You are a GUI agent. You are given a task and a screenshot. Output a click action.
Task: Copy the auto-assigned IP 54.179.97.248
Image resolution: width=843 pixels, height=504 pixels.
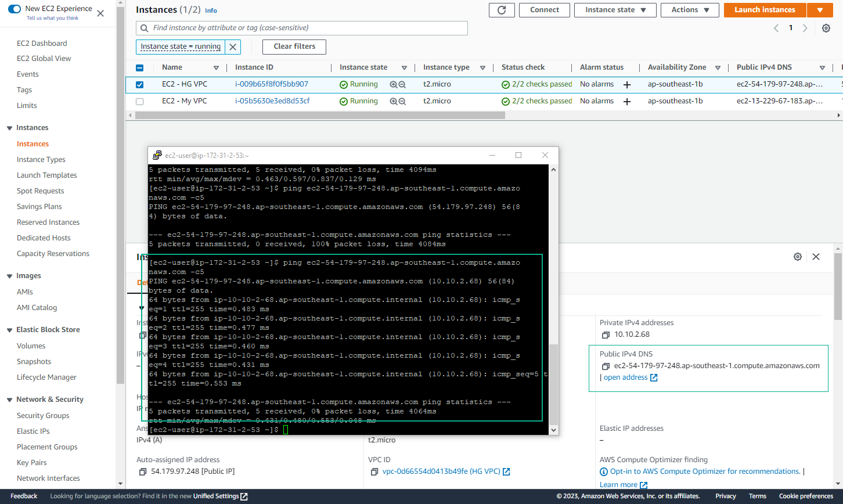pyautogui.click(x=143, y=472)
